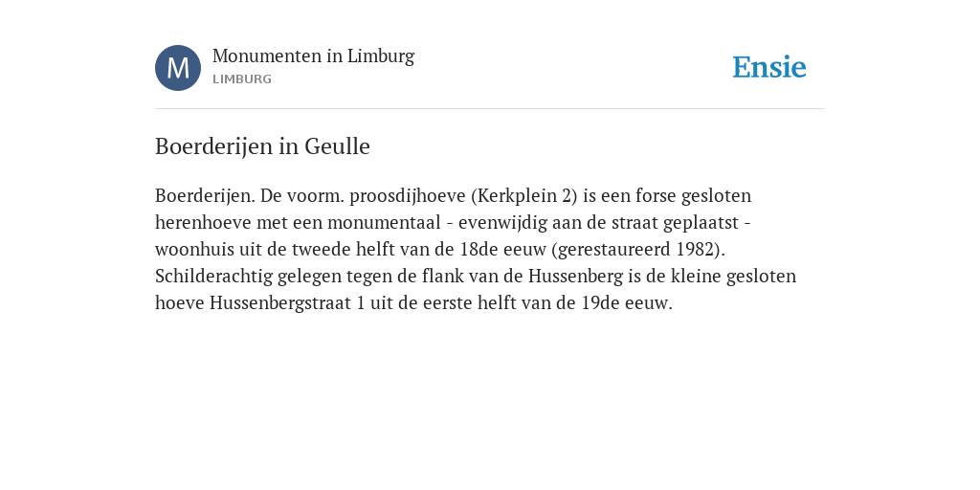Open the Monumenten in Limburg source title
This screenshot has height=490, width=980.
click(x=313, y=56)
